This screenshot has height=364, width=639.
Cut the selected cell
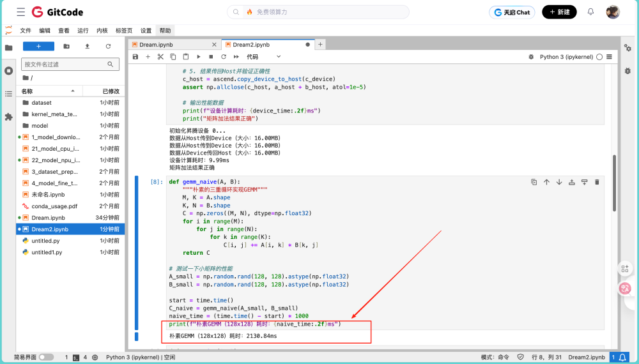click(x=160, y=57)
